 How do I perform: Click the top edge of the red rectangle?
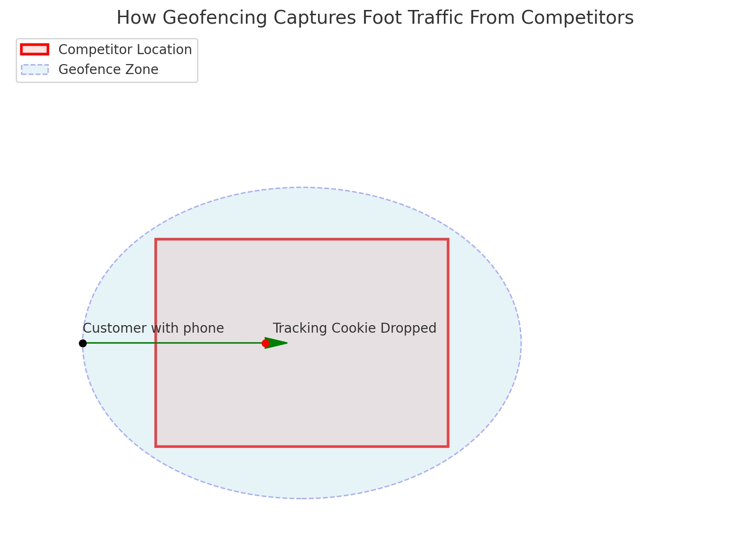tap(302, 240)
